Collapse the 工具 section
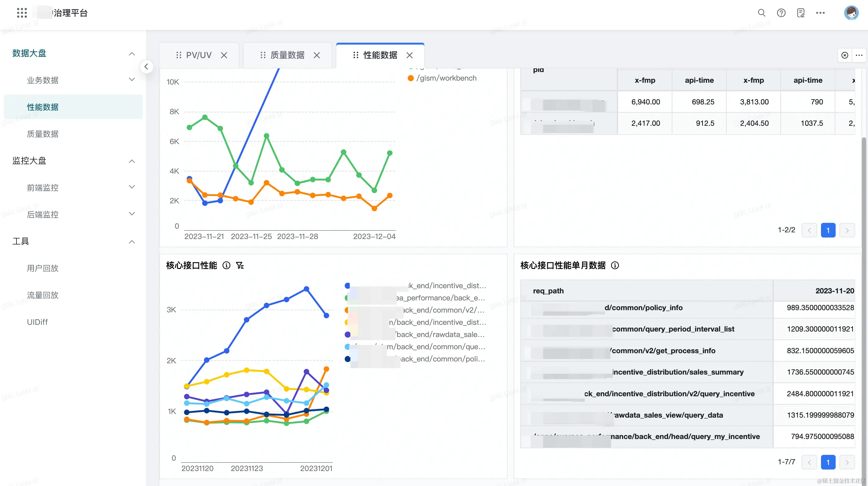Image resolution: width=868 pixels, height=486 pixels. point(132,242)
